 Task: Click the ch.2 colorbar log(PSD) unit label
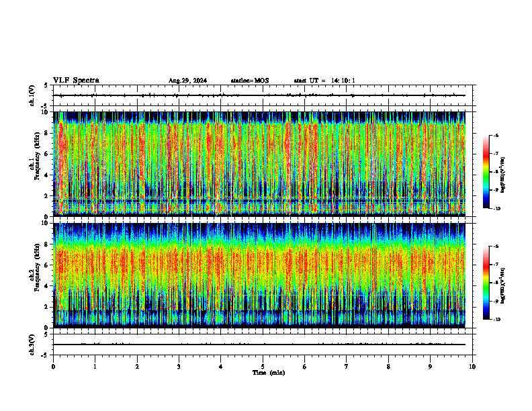(503, 286)
